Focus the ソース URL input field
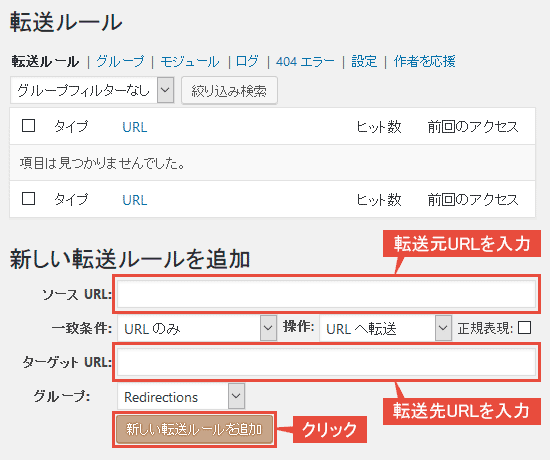The image size is (550, 460). (327, 294)
